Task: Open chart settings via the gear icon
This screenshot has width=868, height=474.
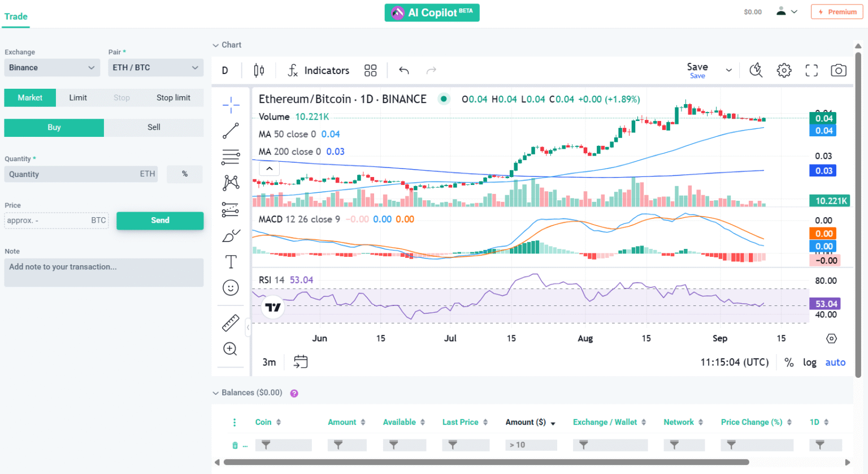Action: click(784, 70)
